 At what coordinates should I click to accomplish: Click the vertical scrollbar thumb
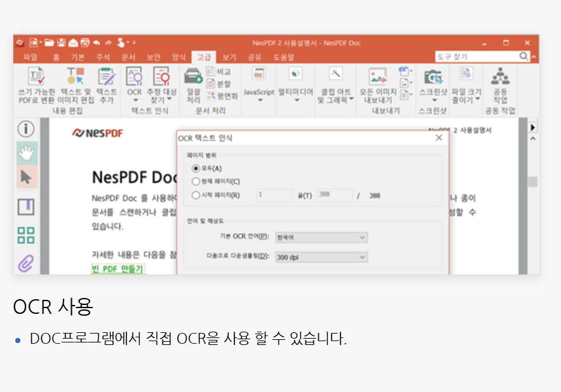click(x=533, y=182)
